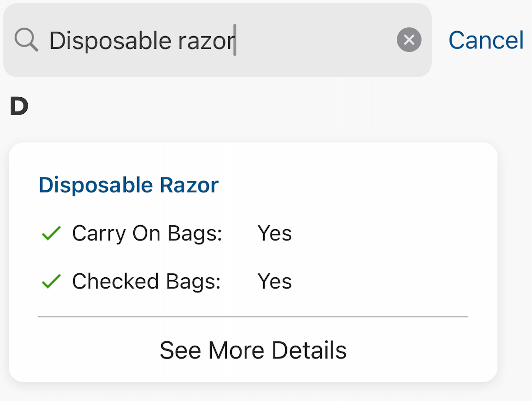The image size is (532, 401).
Task: Select the circular clear button in search bar
Action: [x=409, y=40]
